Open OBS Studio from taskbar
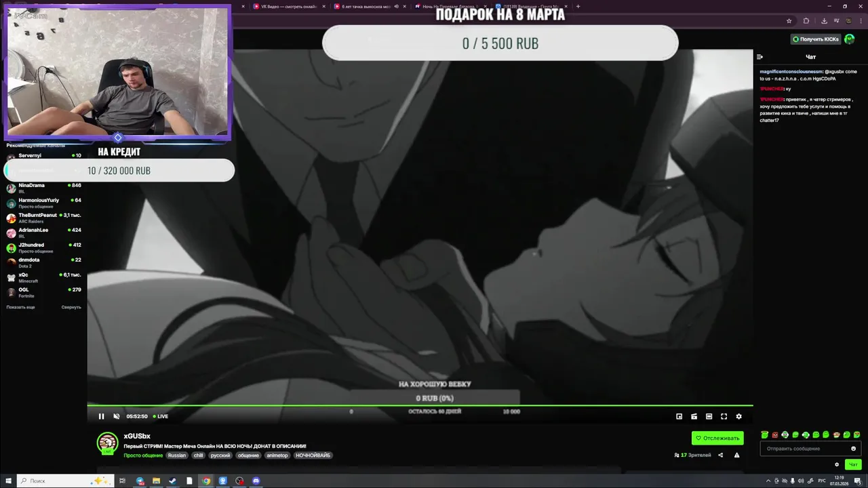This screenshot has height=488, width=868. pyautogui.click(x=239, y=481)
